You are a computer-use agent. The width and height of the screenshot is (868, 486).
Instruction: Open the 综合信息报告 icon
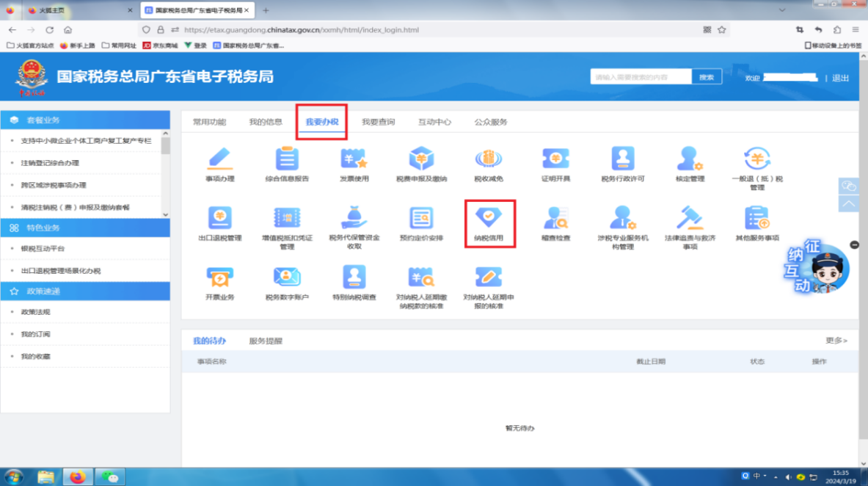(287, 159)
